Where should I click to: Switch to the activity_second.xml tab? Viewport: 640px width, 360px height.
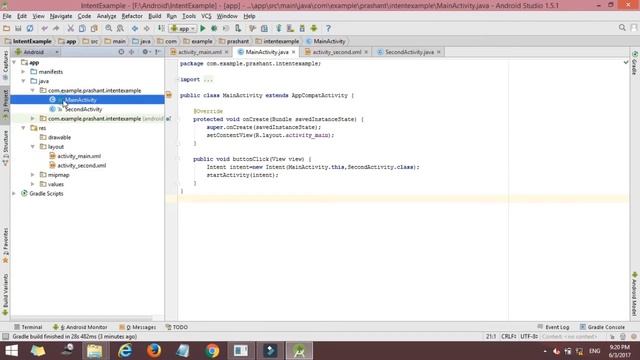pyautogui.click(x=337, y=52)
